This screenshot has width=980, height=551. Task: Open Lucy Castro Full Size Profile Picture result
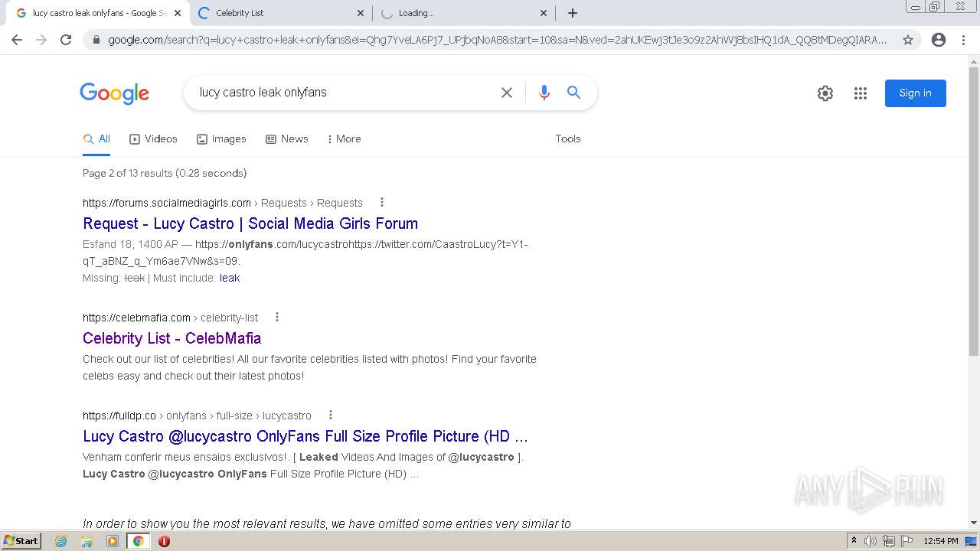(x=305, y=436)
